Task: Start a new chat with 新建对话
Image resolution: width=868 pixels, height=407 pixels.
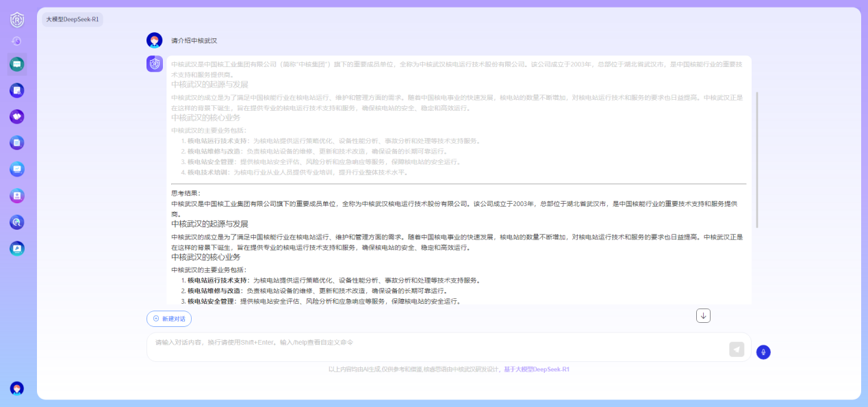Action: point(169,319)
